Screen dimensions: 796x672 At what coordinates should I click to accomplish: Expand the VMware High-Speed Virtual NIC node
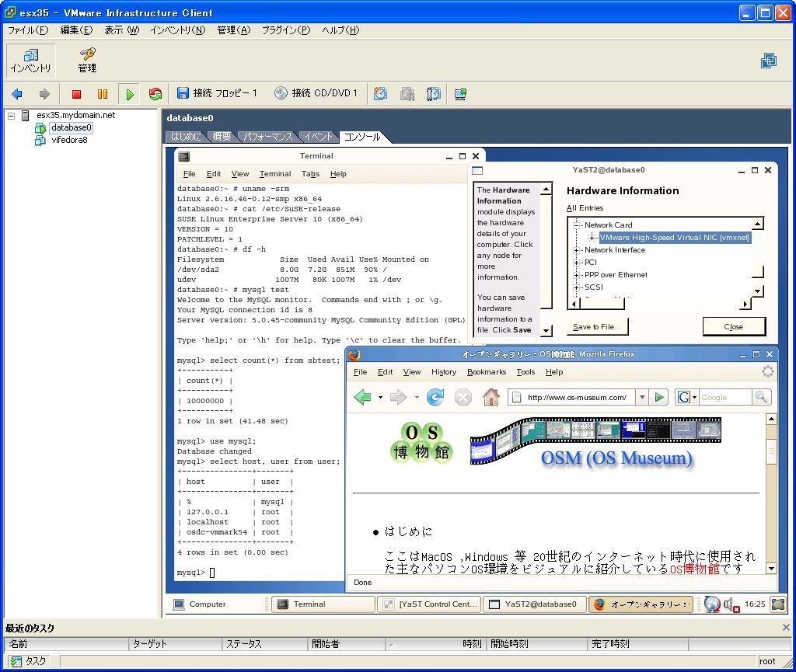point(592,238)
